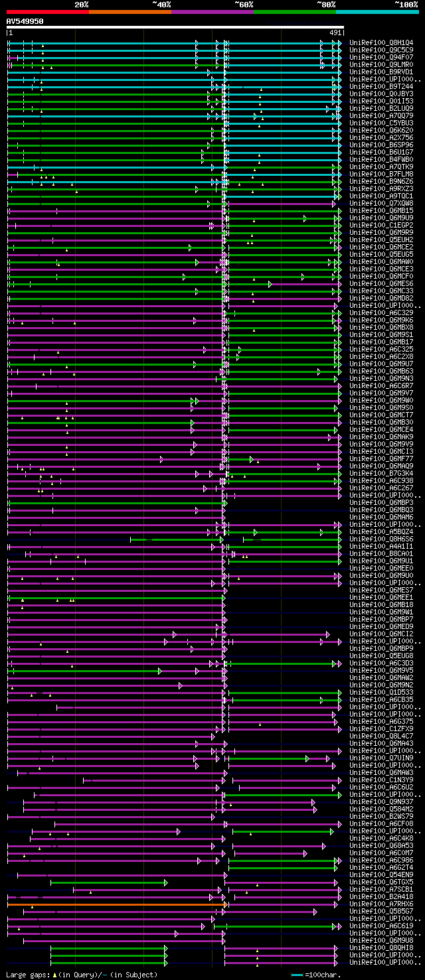Select hit UniRef100_A6C2X8

(x=381, y=356)
